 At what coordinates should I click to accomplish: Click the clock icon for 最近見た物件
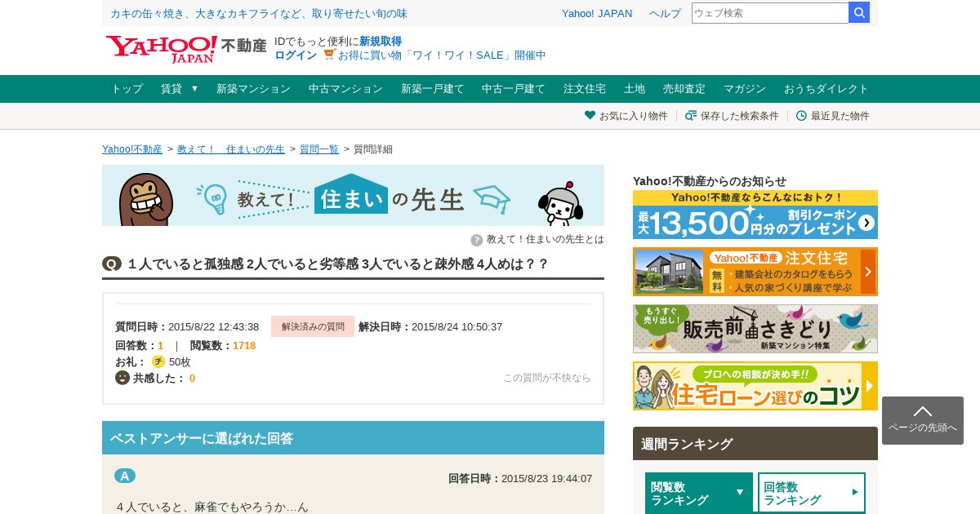tap(801, 115)
